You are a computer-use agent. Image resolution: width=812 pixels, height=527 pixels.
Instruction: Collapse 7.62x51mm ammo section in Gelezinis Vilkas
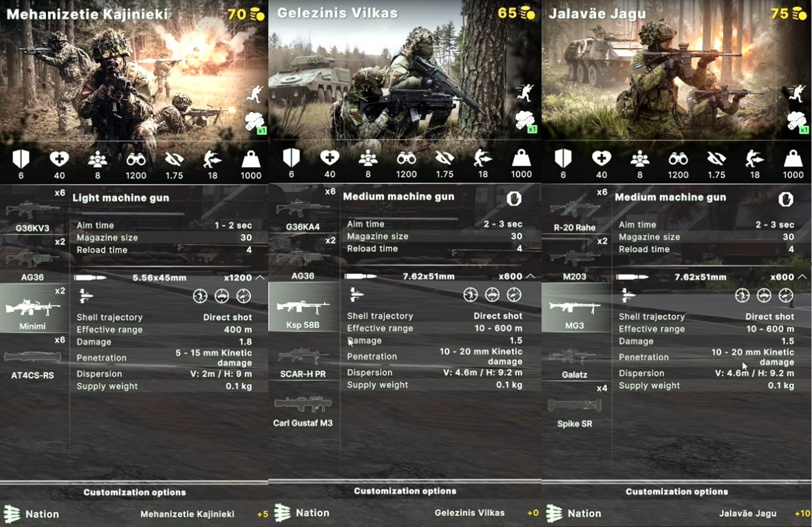coord(531,277)
